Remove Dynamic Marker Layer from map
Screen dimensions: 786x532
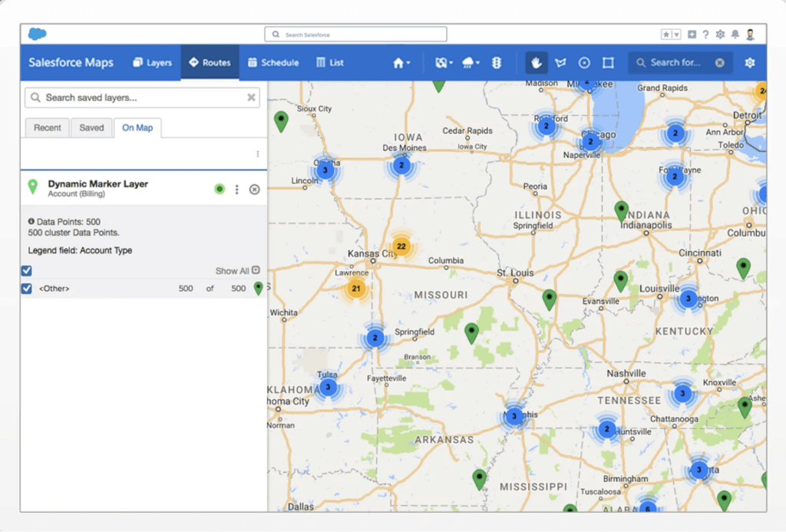coord(255,189)
